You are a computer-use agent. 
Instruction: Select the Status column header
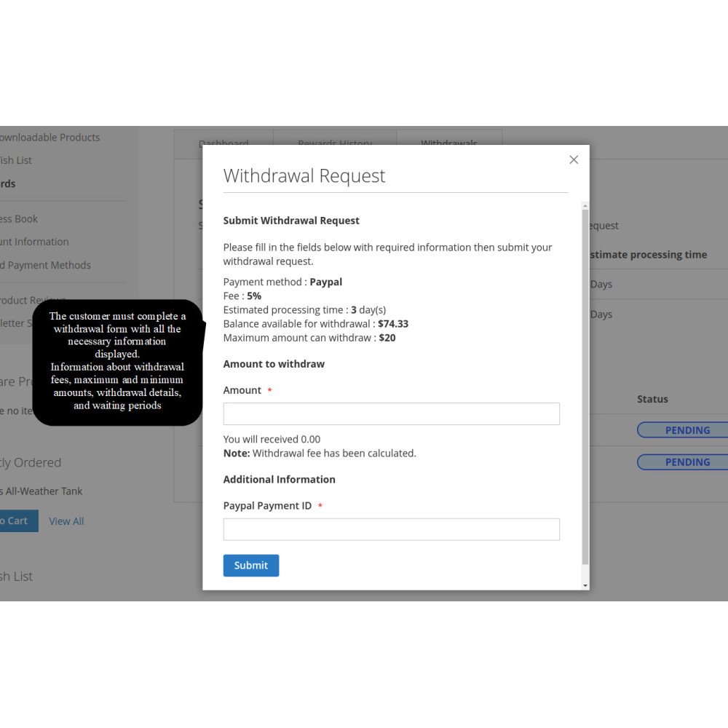(652, 399)
